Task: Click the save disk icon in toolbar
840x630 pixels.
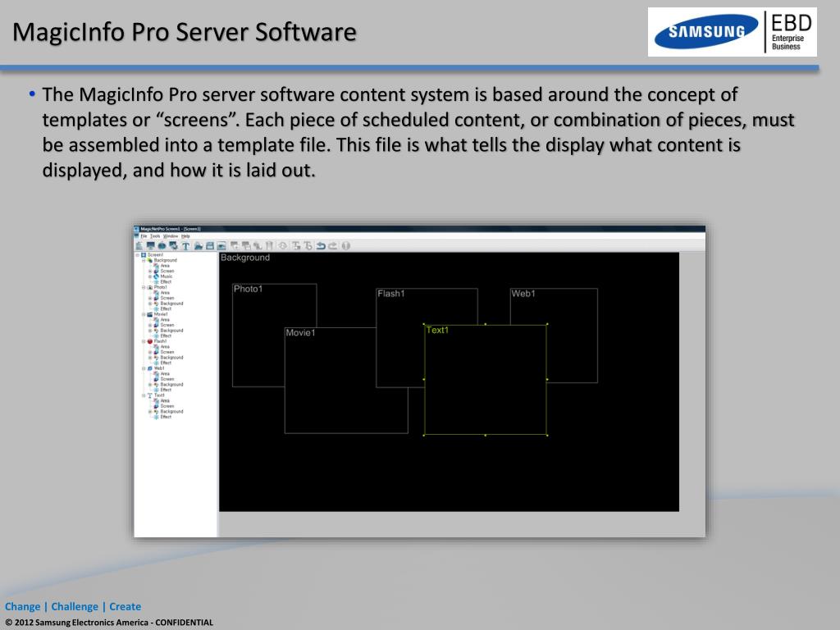Action: click(x=210, y=246)
